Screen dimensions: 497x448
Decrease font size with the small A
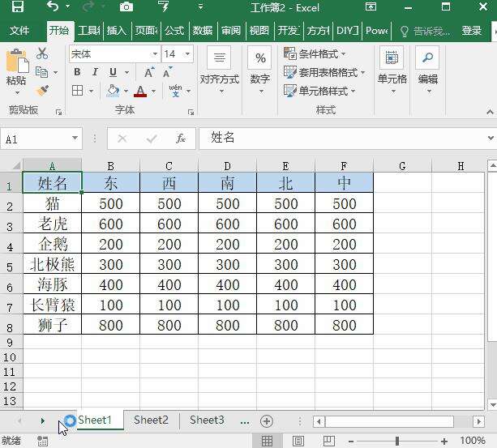pos(167,72)
